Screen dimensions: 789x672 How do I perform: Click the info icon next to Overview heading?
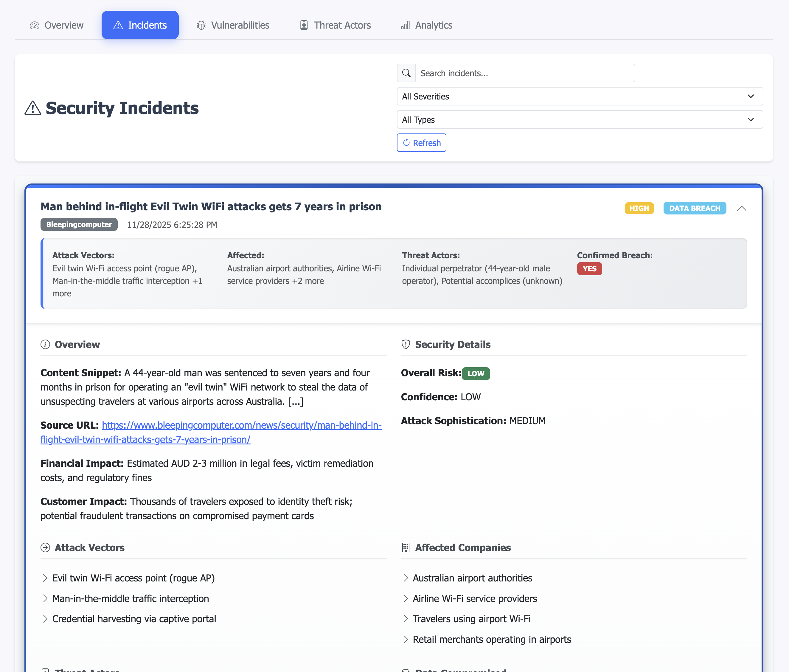(x=45, y=345)
